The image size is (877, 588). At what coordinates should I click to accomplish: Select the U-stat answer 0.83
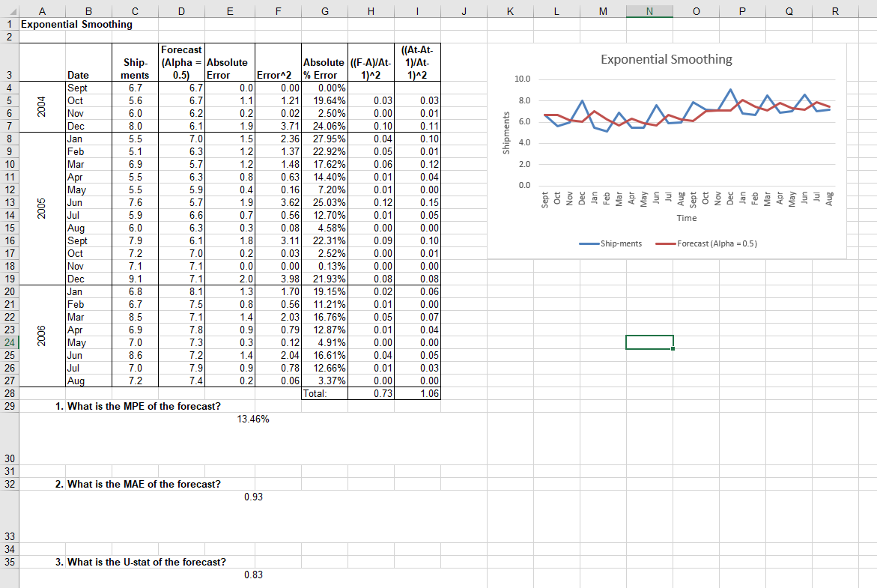253,575
